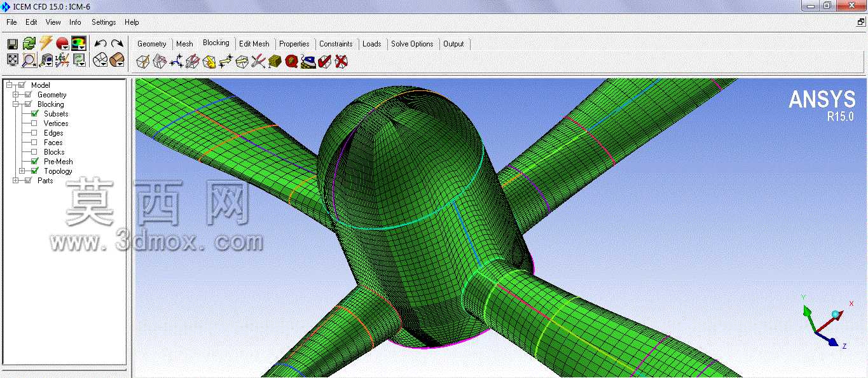Image resolution: width=868 pixels, height=378 pixels.
Task: Select the Associate pointing-hand tool
Action: coord(209,62)
